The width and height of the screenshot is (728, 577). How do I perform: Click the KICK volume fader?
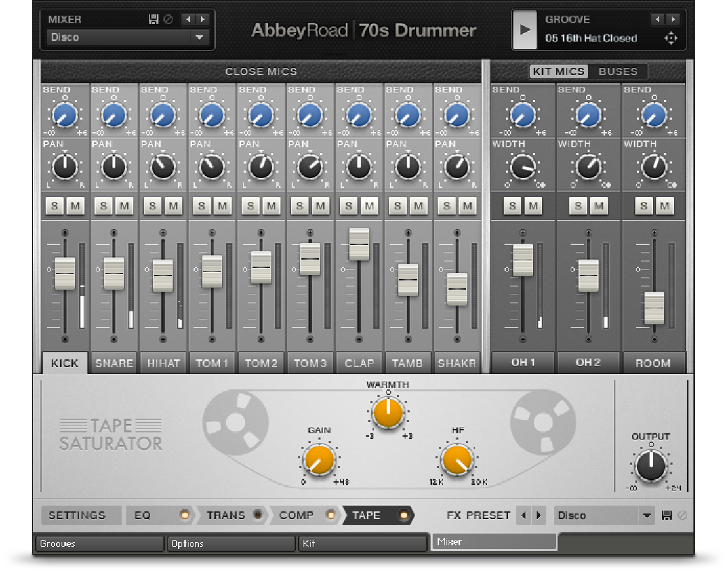tap(65, 273)
